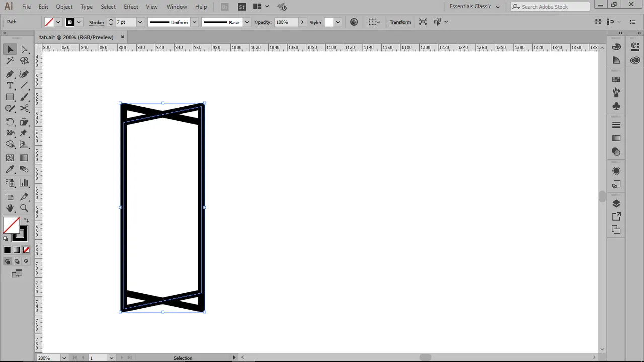Select the Pen tool
Image resolution: width=644 pixels, height=362 pixels.
tap(10, 74)
